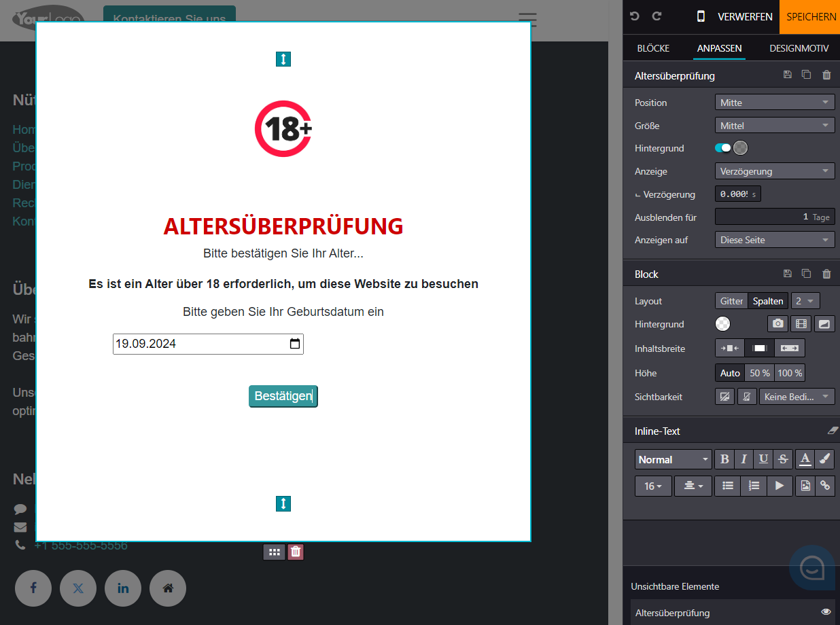The width and height of the screenshot is (840, 625).
Task: Click the birth date input field
Action: click(x=200, y=344)
